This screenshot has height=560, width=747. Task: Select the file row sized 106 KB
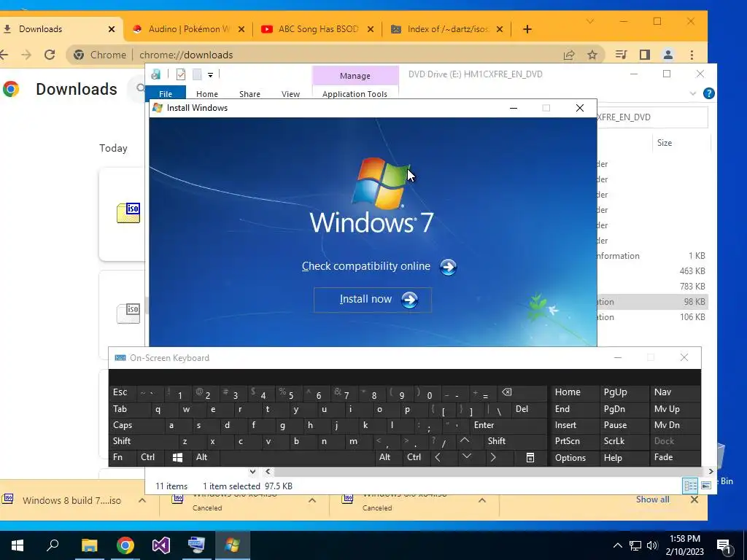651,317
